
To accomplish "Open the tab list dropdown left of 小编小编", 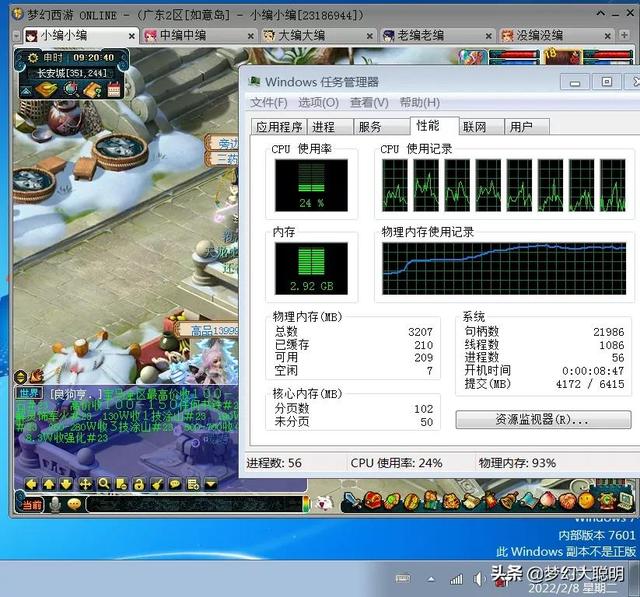I will (x=16, y=36).
